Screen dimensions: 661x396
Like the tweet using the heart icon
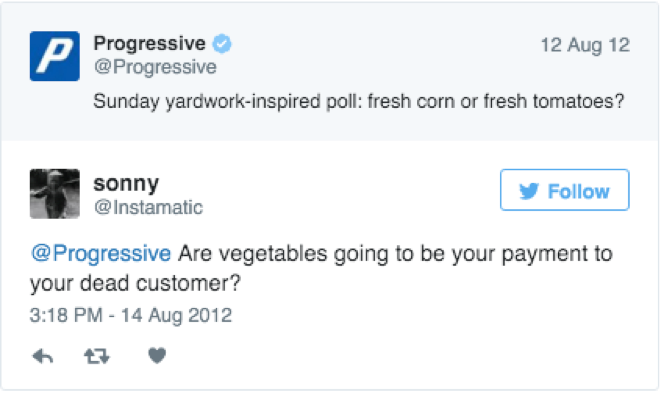(x=157, y=356)
